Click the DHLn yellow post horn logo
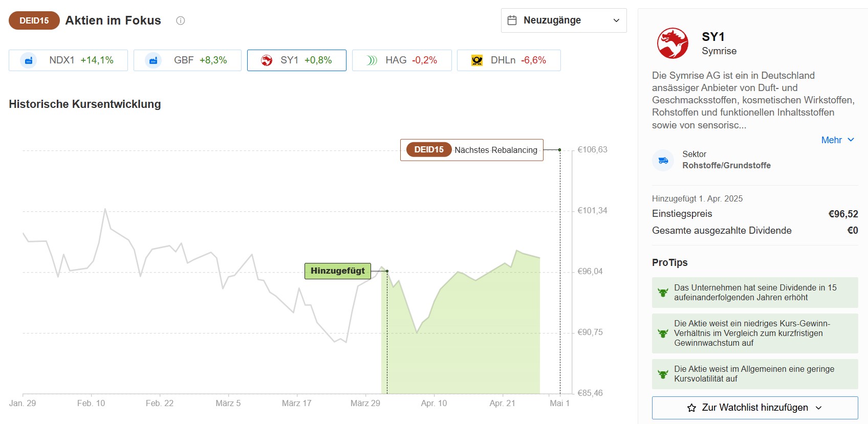This screenshot has height=424, width=868. click(x=477, y=60)
